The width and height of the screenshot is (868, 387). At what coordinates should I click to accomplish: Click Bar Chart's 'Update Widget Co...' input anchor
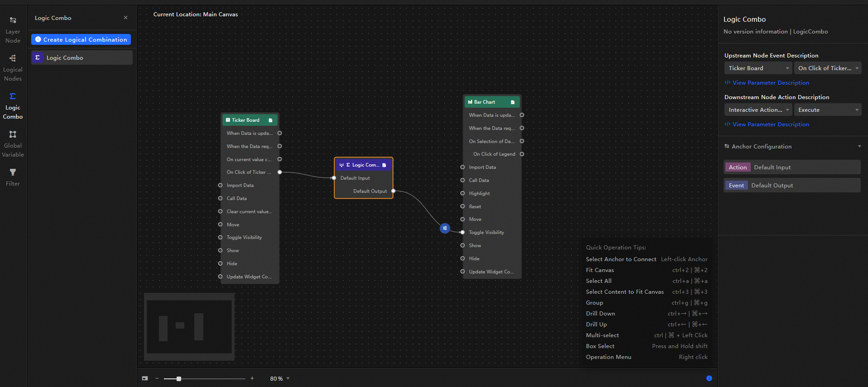462,272
